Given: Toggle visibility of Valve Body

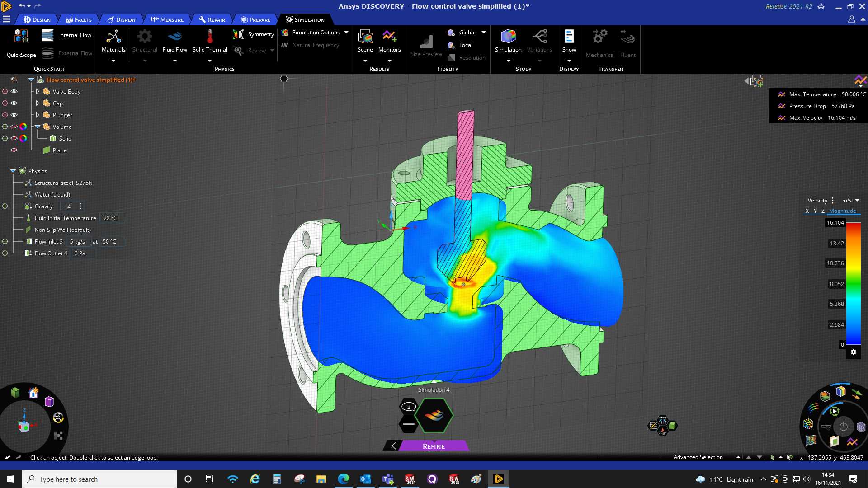Looking at the screenshot, I should [14, 91].
